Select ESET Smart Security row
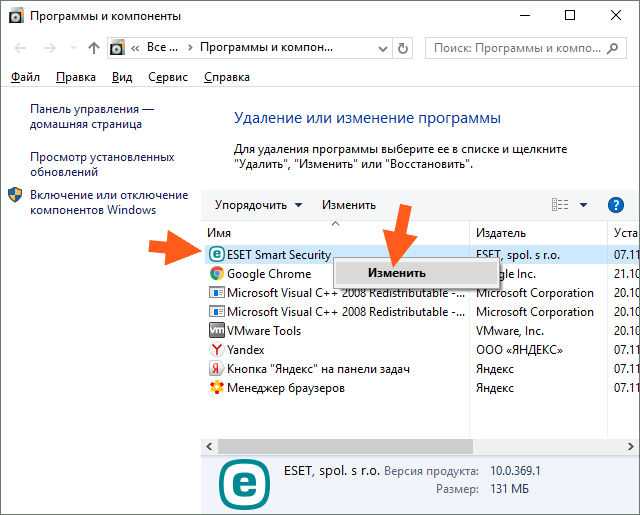Screen dimensions: 640x515 pyautogui.click(x=420, y=255)
